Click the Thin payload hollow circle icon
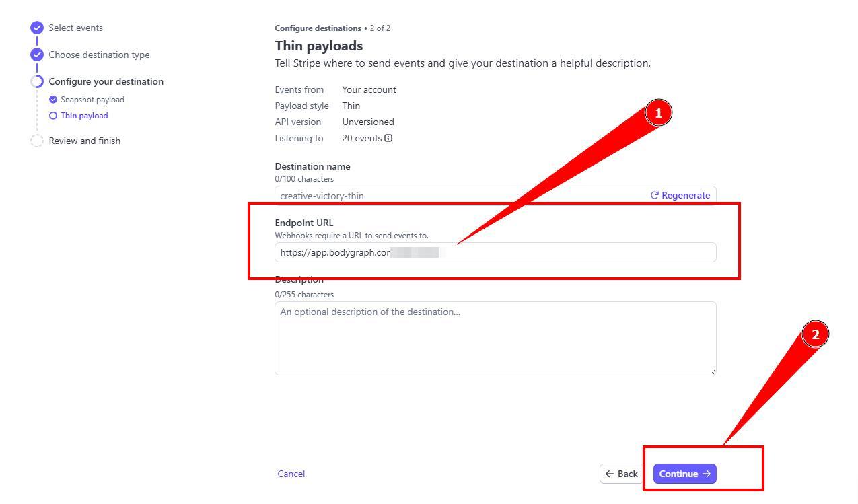This screenshot has height=504, width=858. (53, 116)
